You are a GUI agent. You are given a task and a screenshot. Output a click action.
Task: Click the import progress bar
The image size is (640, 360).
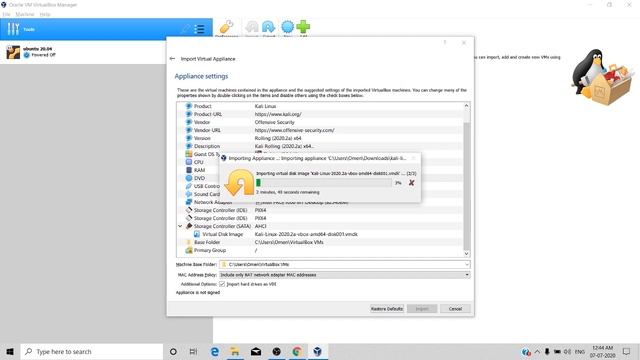[x=324, y=183]
